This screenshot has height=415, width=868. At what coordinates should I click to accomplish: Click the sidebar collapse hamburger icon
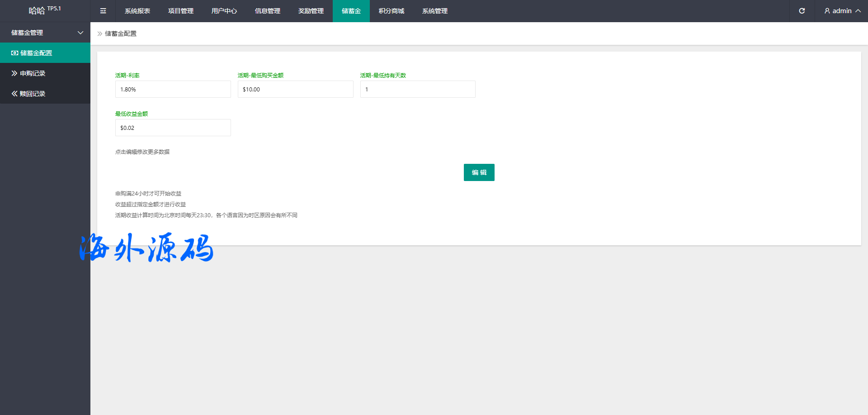point(103,11)
